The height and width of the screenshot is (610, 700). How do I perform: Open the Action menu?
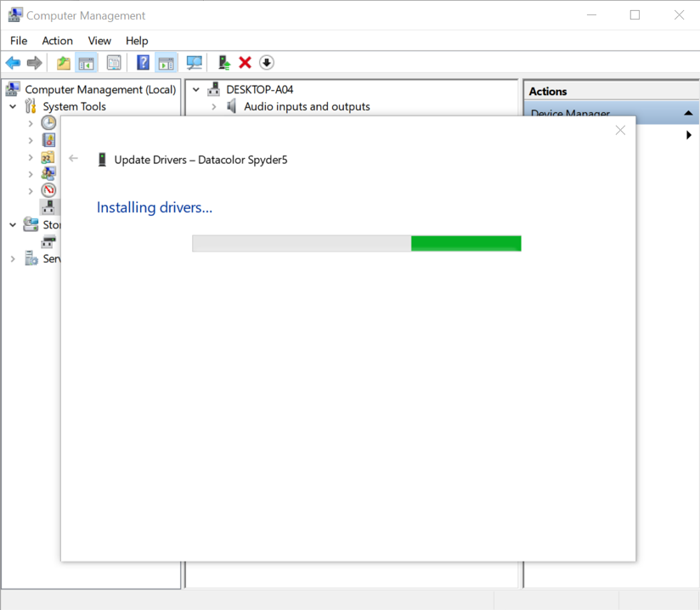tap(57, 41)
